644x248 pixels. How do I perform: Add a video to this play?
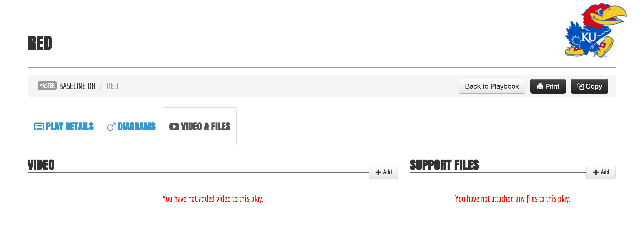(x=383, y=172)
